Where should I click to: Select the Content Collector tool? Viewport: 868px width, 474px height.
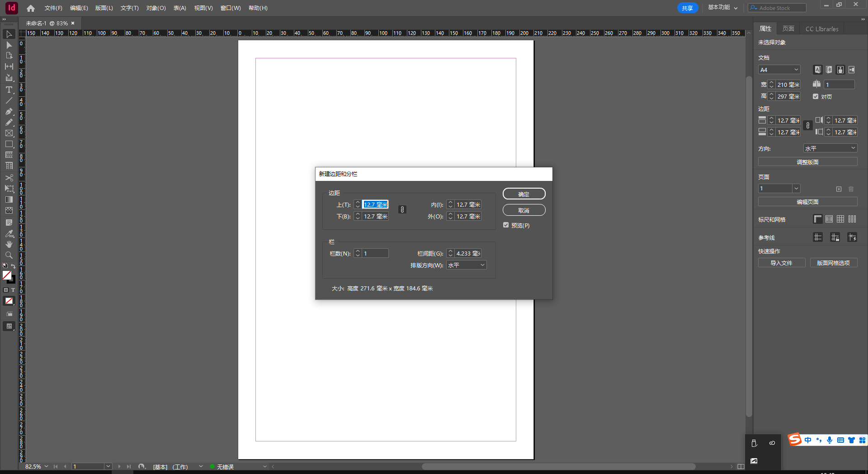point(9,78)
